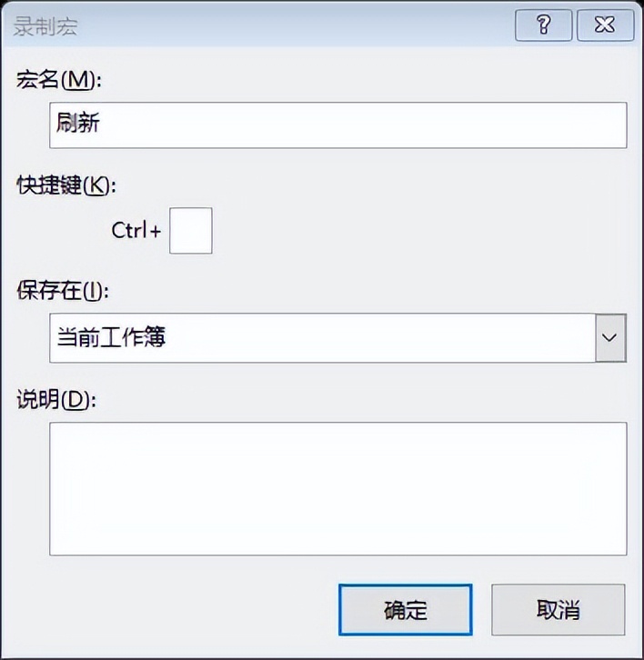
Task: Click the word 刷新 in macro name
Action: tap(78, 123)
